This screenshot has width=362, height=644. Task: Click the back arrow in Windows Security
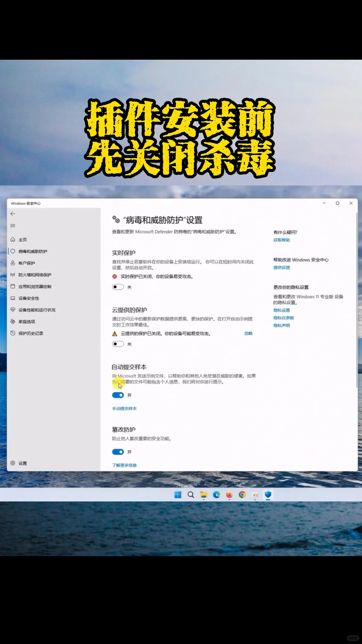pos(13,214)
